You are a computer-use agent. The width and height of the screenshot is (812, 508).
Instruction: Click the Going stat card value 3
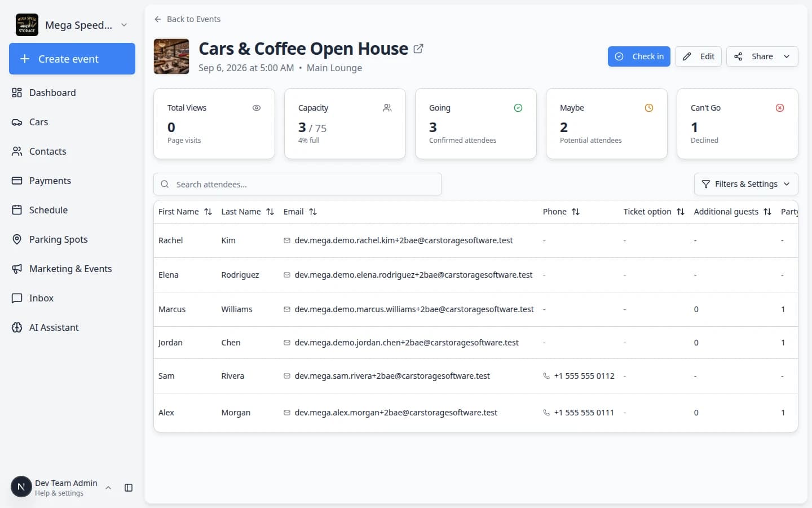click(433, 128)
